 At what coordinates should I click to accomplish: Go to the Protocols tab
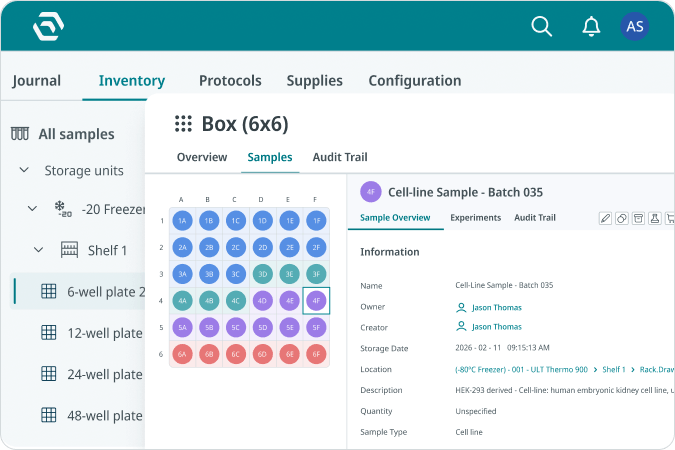pos(230,81)
